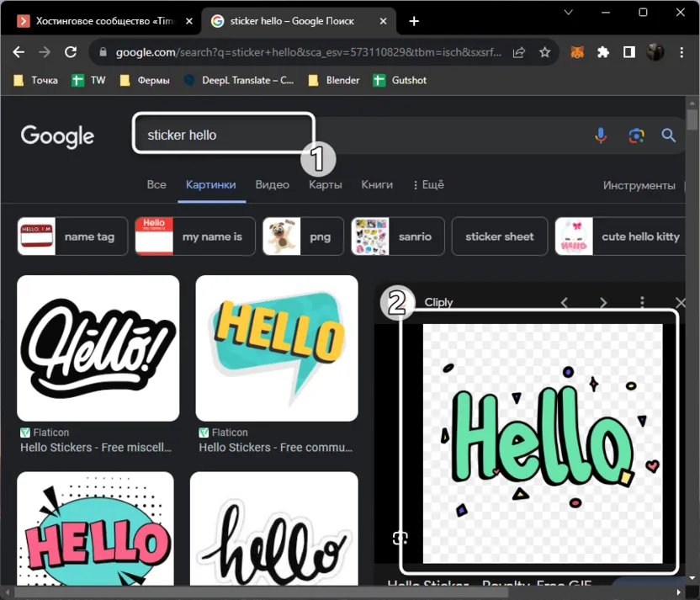The width and height of the screenshot is (700, 600).
Task: Filter images by png chip
Action: 303,236
